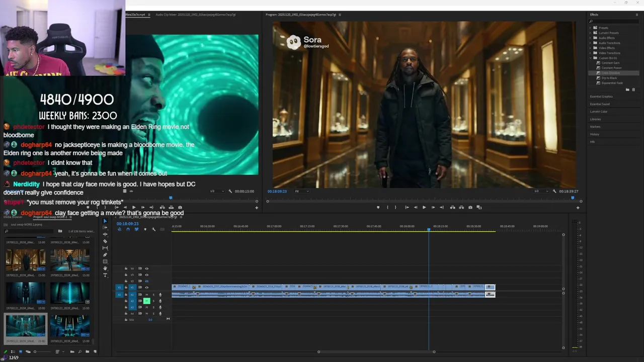The height and width of the screenshot is (362, 644).
Task: Expand Presets folder in Effects
Action: point(591,28)
